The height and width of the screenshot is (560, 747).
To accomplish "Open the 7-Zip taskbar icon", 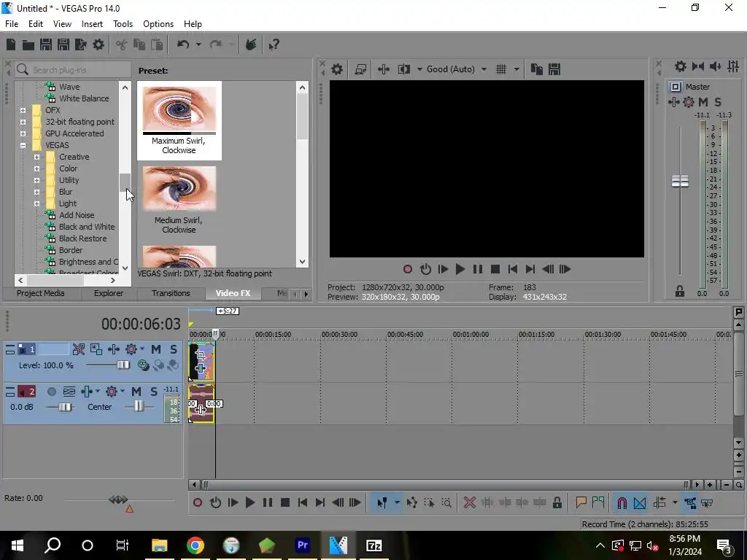I will tap(374, 545).
